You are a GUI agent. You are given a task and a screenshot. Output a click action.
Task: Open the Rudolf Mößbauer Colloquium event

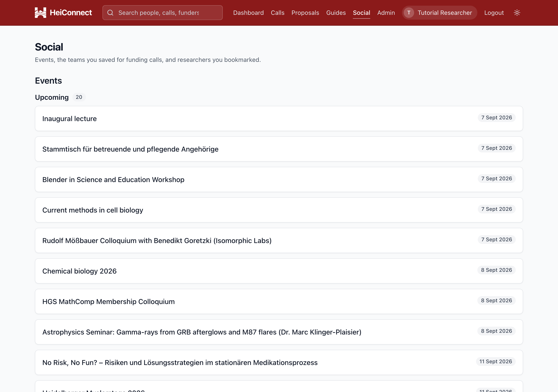pyautogui.click(x=279, y=240)
